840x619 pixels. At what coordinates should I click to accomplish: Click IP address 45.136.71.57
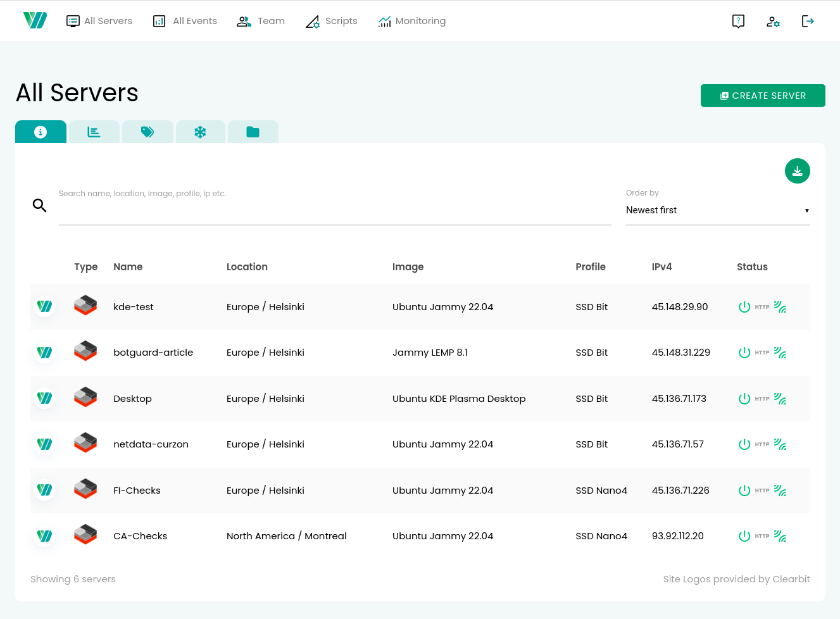[678, 444]
